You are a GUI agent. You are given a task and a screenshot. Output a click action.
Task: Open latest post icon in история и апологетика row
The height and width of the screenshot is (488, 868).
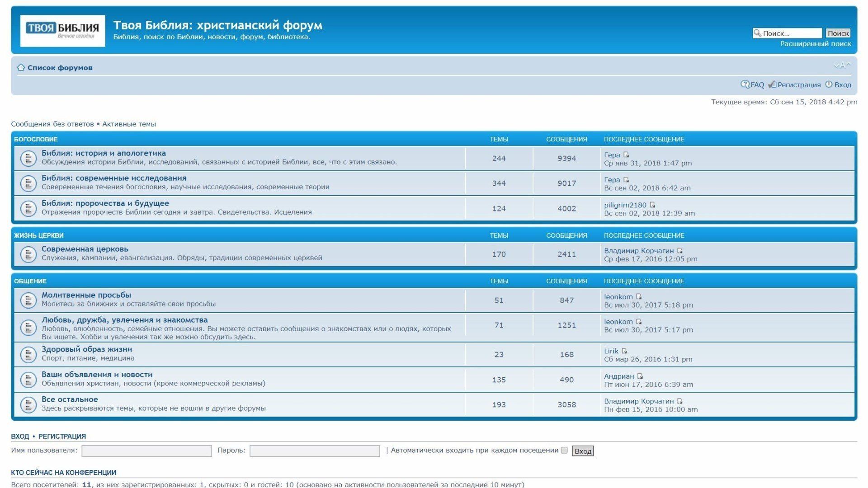626,155
